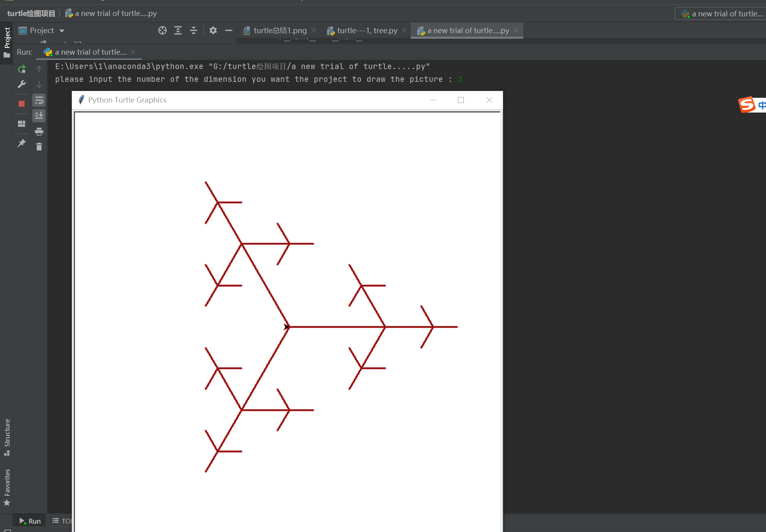Image resolution: width=766 pixels, height=532 pixels.
Task: Open Project panel settings gear
Action: (213, 30)
